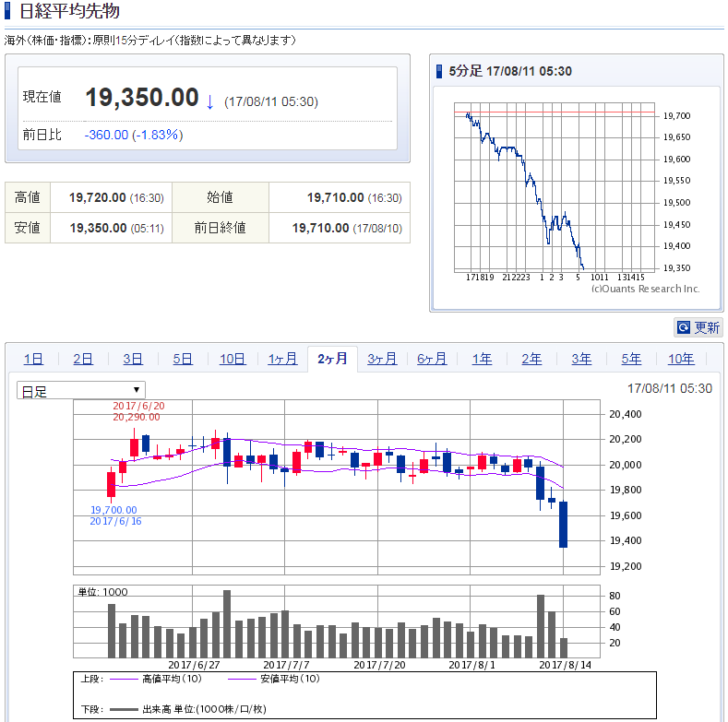Select the 3日 period tab
Image resolution: width=728 pixels, height=722 pixels.
133,359
